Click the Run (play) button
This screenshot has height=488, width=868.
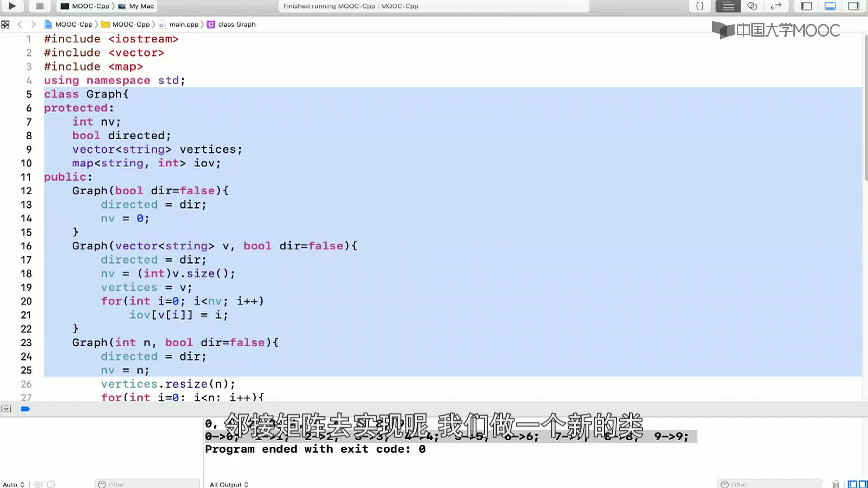[x=12, y=6]
